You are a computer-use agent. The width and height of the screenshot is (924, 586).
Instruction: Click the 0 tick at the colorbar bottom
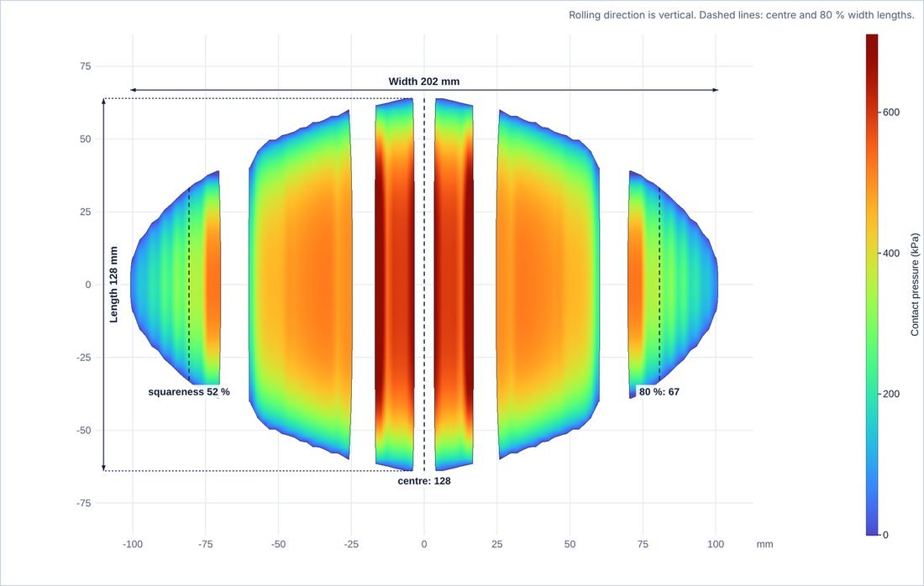coord(885,535)
